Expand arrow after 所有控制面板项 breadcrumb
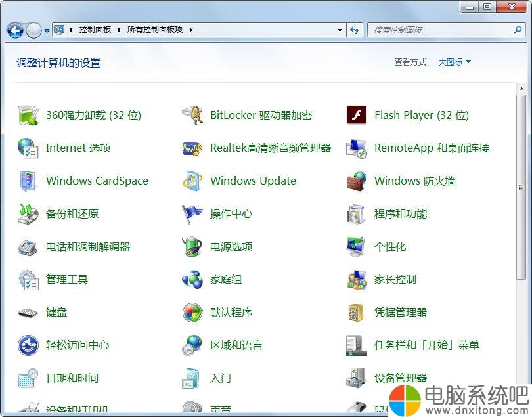532x417 pixels. [191, 30]
